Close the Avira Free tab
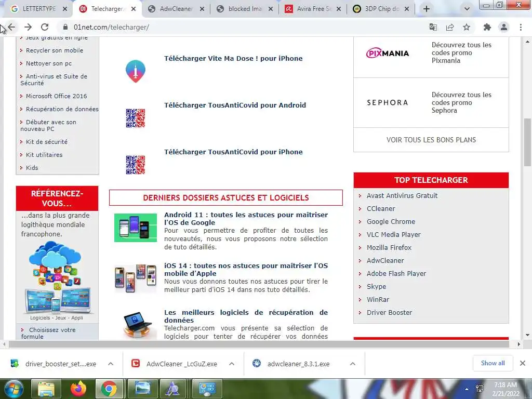 339,9
